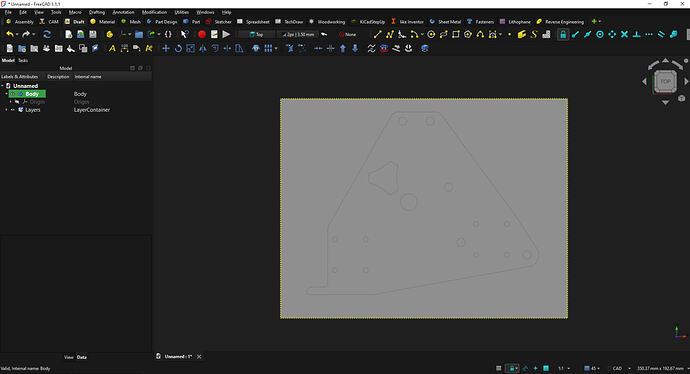Open the File menu
Image resolution: width=690 pixels, height=374 pixels.
click(x=8, y=12)
